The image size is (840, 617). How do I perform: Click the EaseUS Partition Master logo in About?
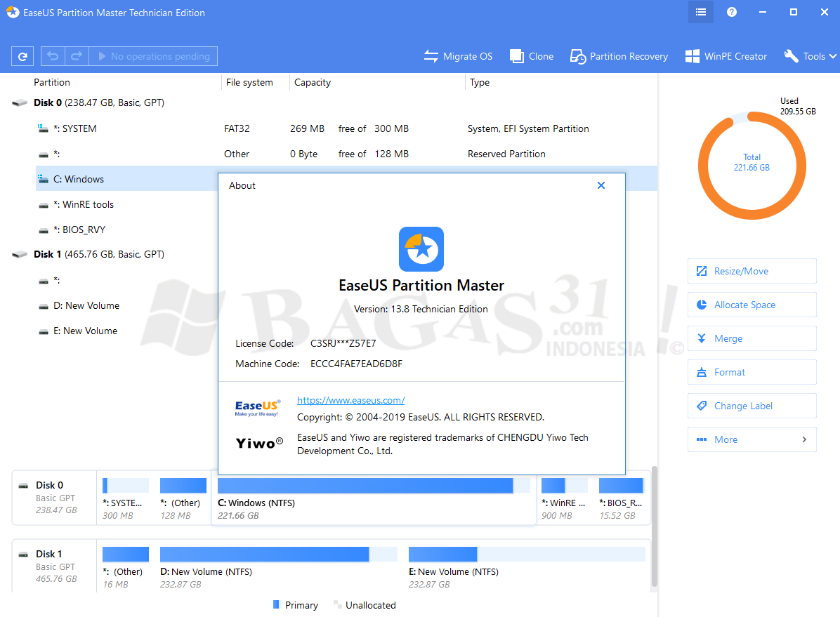(421, 249)
